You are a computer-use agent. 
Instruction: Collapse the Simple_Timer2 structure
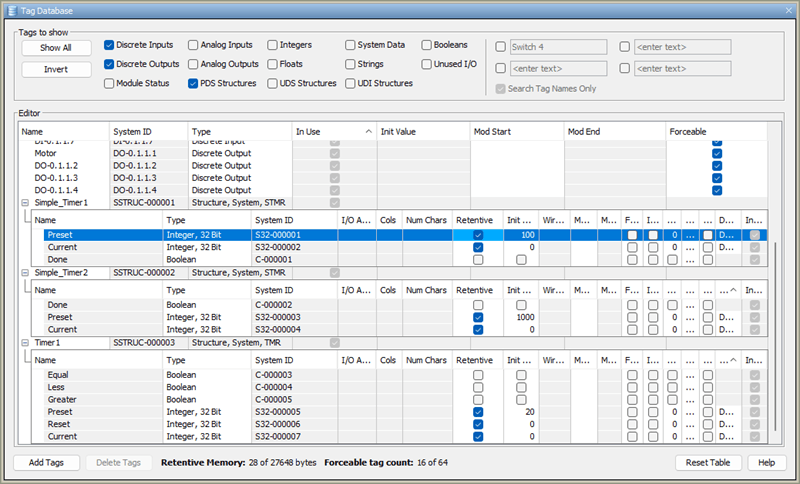[x=24, y=273]
